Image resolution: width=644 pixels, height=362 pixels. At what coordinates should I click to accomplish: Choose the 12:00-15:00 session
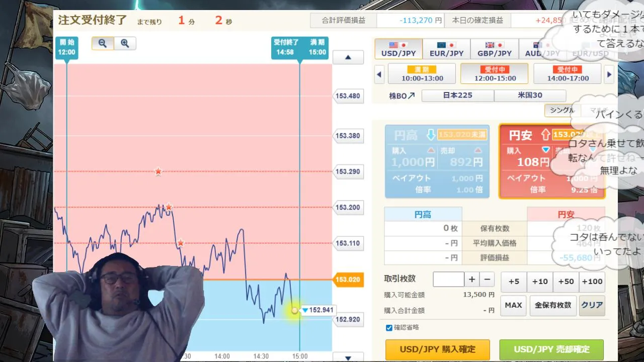pyautogui.click(x=495, y=74)
